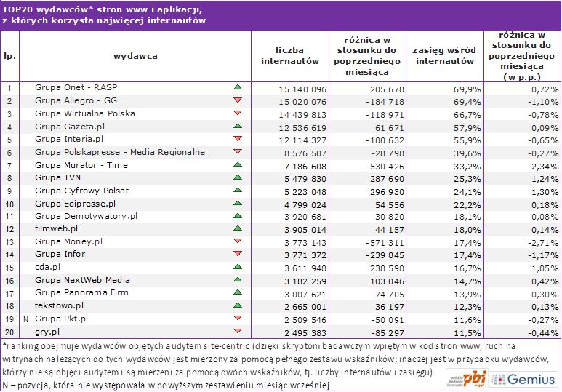Click the 'lp.' column header
The width and height of the screenshot is (562, 392).
tap(9, 56)
